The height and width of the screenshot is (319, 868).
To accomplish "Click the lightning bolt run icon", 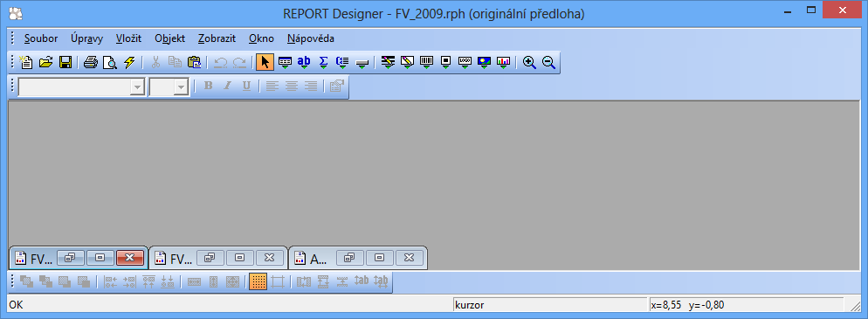I will (129, 62).
